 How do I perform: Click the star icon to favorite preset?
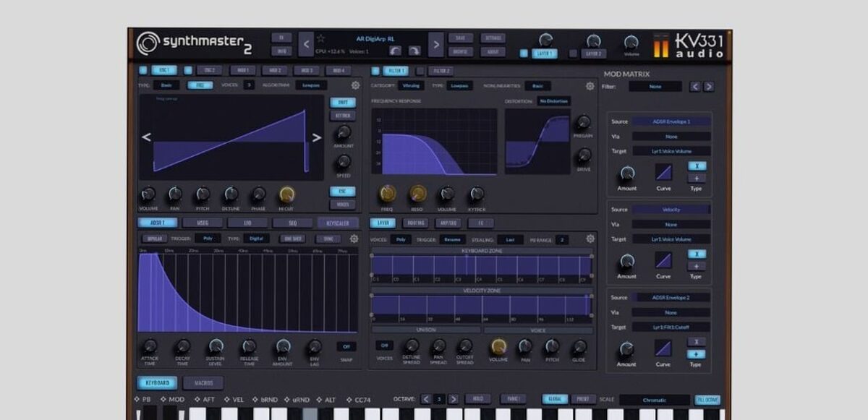point(321,38)
